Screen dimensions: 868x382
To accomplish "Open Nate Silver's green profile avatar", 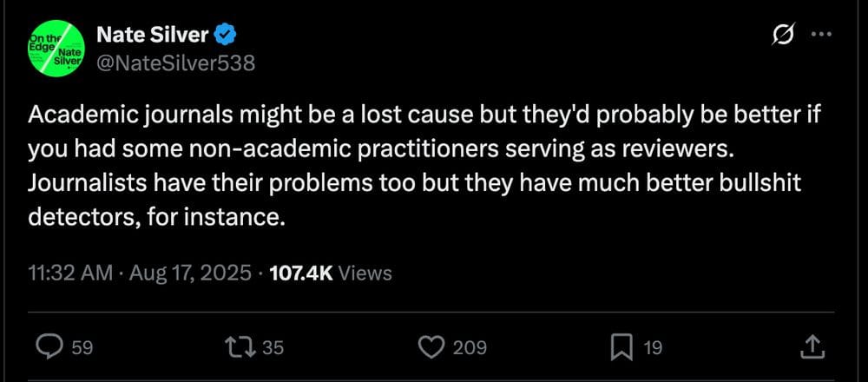I will pos(56,47).
